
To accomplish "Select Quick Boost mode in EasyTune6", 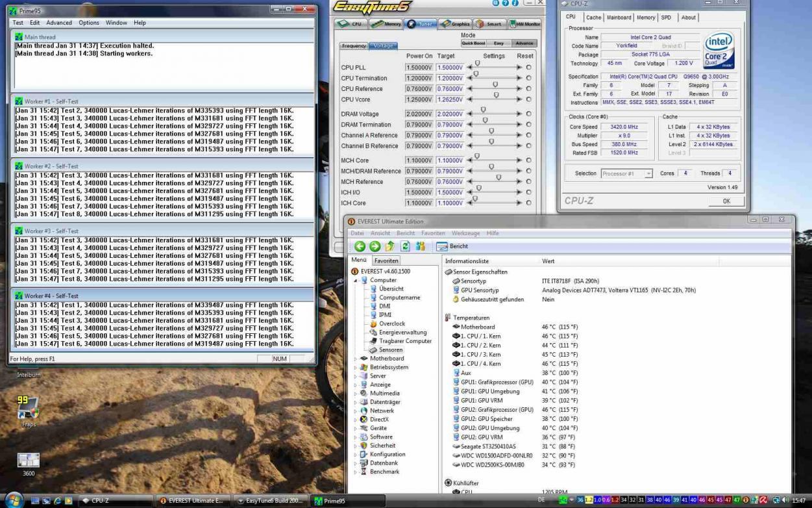I will tap(473, 44).
